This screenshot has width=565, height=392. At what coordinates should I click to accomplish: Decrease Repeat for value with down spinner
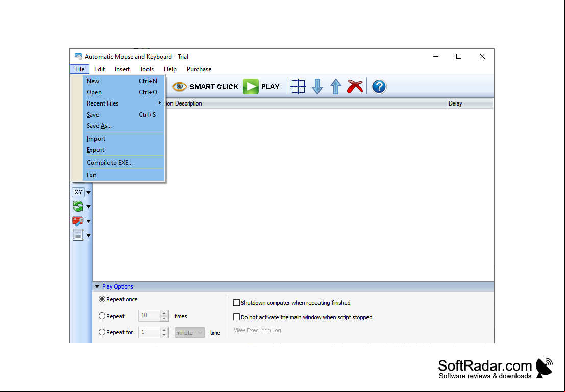[x=164, y=335]
